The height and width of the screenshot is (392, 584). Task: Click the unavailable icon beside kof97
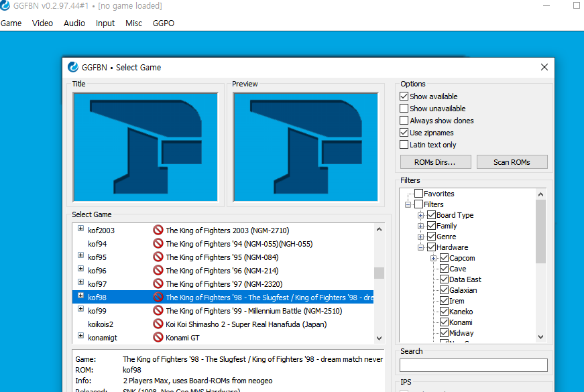click(x=158, y=283)
